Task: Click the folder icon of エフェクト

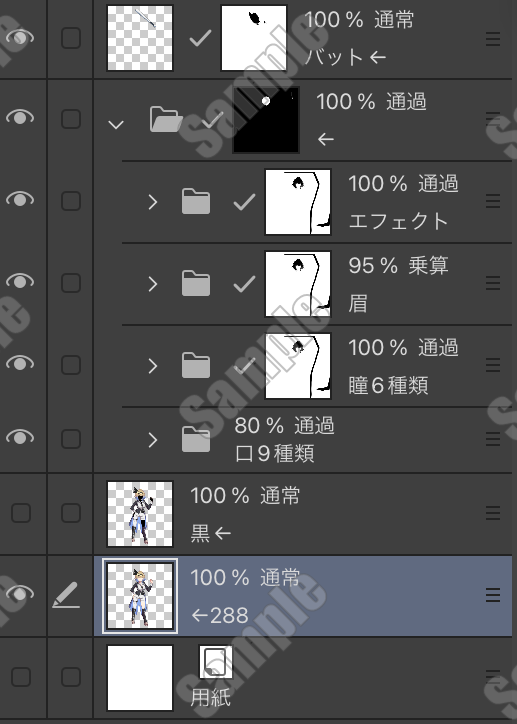Action: coord(196,201)
